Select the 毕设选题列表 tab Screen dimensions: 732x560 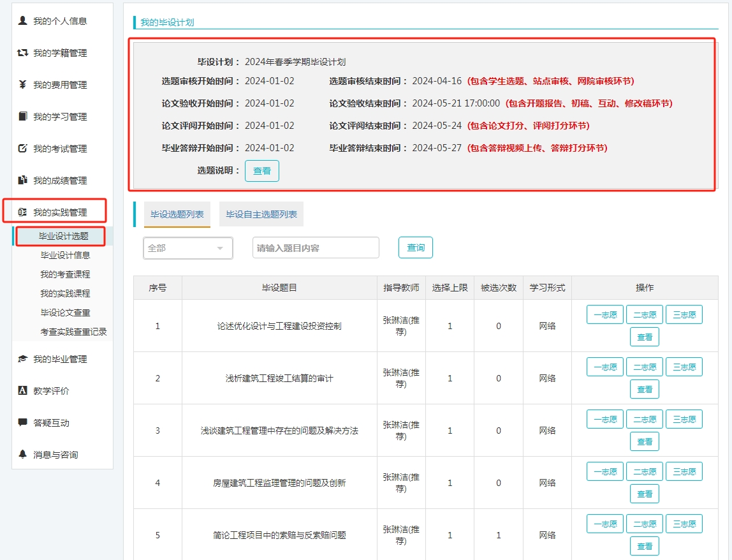tap(177, 214)
